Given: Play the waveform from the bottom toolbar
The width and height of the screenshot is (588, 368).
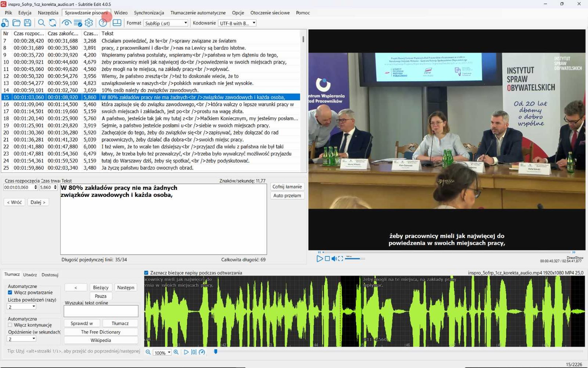Looking at the screenshot, I should (186, 352).
